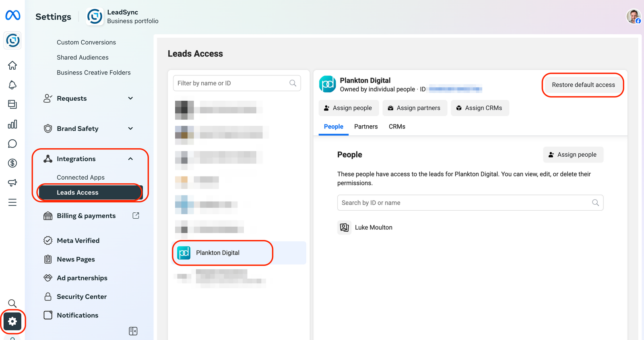The width and height of the screenshot is (644, 340).
Task: Click Restore default access button
Action: click(x=583, y=85)
